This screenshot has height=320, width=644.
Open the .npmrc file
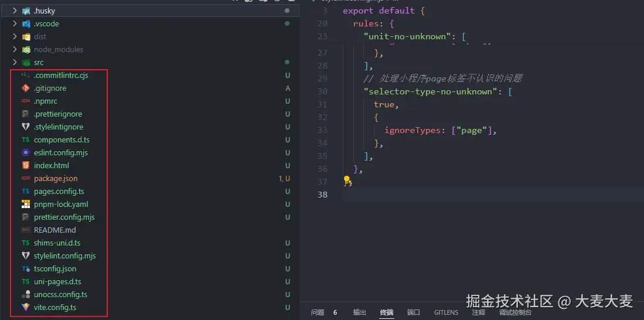point(46,101)
